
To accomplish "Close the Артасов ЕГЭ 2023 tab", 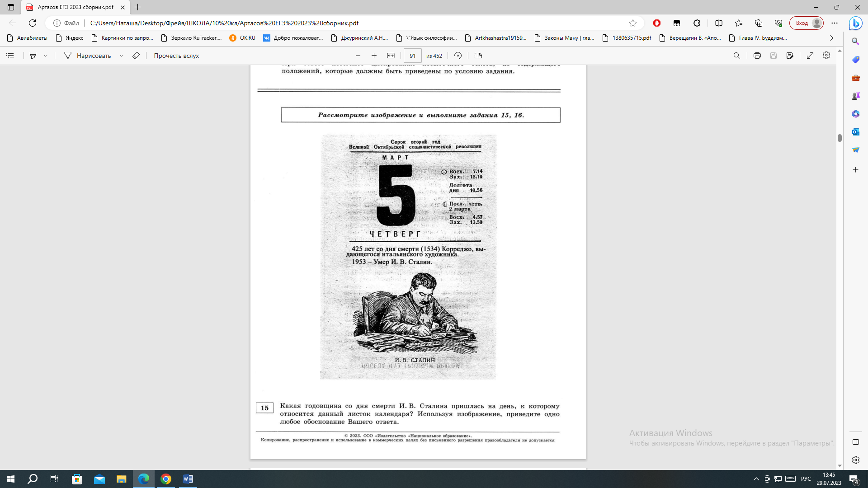I will click(x=123, y=7).
